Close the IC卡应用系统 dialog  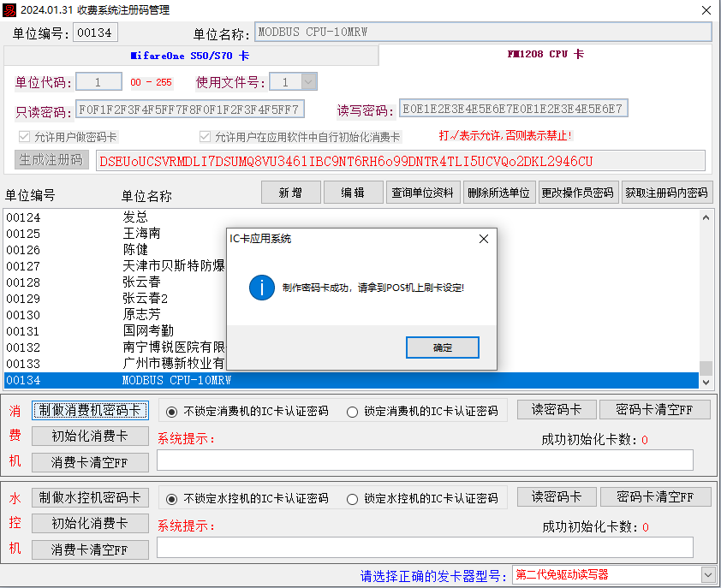(x=484, y=239)
